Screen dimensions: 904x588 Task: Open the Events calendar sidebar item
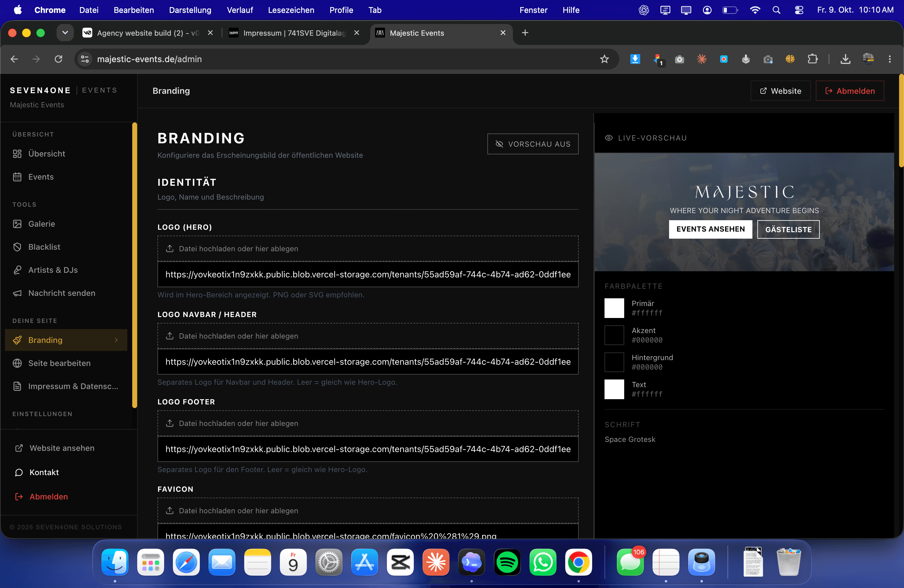[66, 177]
